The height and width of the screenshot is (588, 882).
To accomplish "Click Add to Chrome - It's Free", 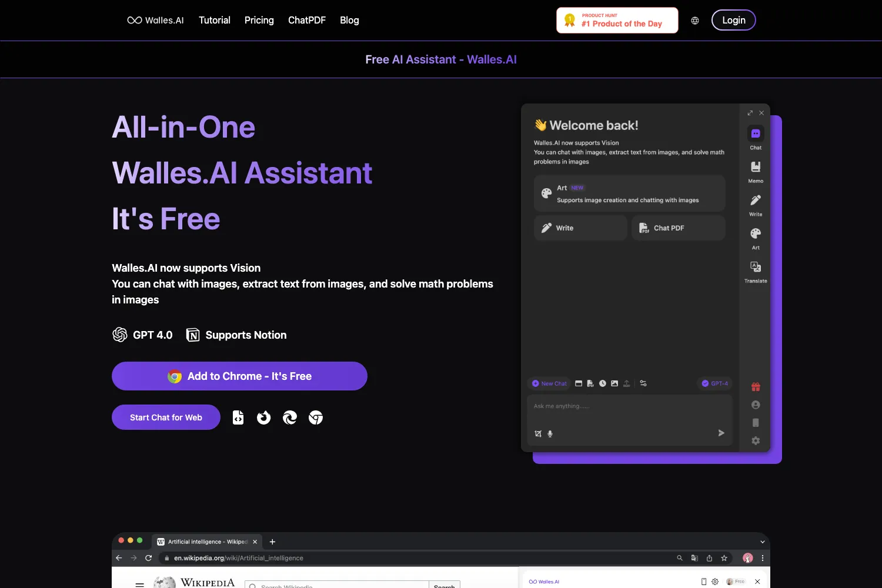I will coord(239,376).
